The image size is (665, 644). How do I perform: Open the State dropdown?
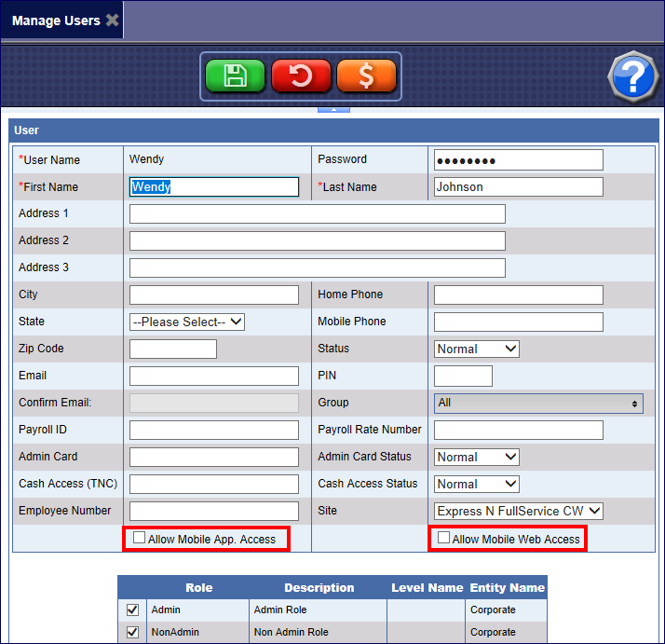tap(187, 322)
